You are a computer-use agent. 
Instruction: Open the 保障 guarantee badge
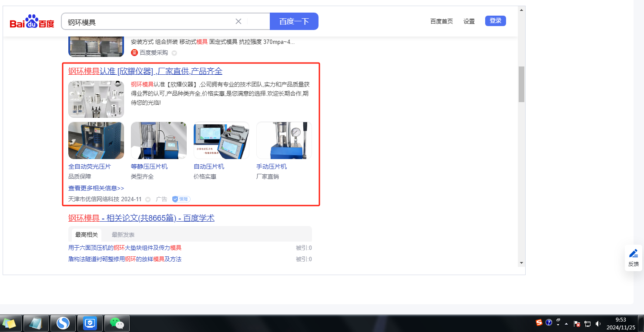tap(181, 199)
